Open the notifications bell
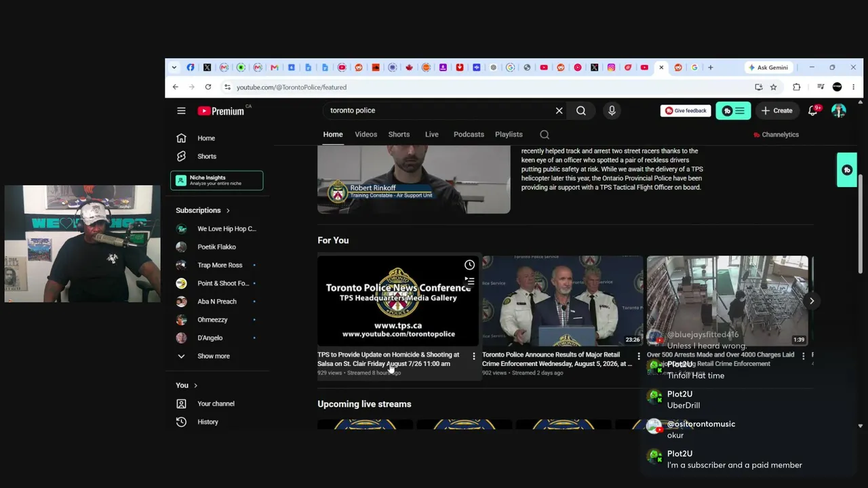This screenshot has width=868, height=488. point(812,110)
